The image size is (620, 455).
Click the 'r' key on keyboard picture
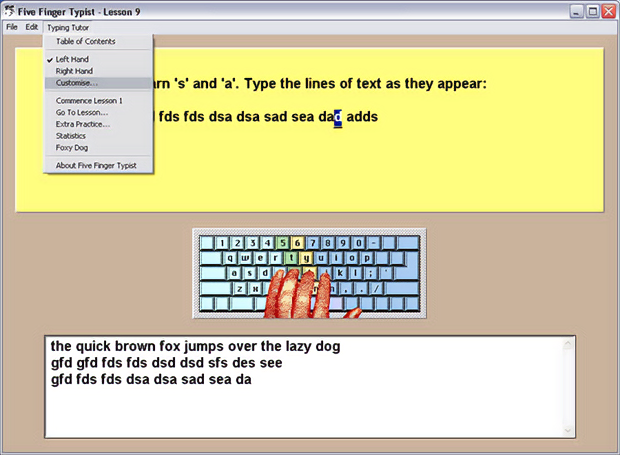point(276,258)
